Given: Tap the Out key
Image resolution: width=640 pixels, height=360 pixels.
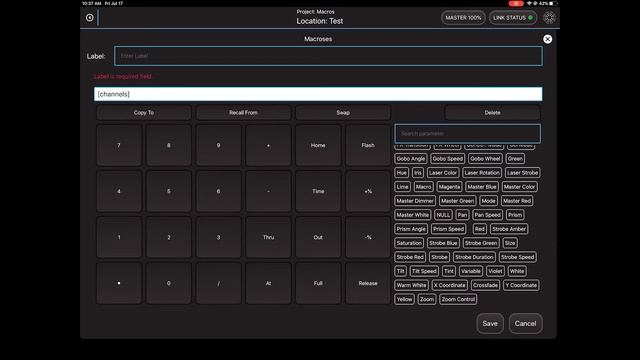Looking at the screenshot, I should 318,237.
